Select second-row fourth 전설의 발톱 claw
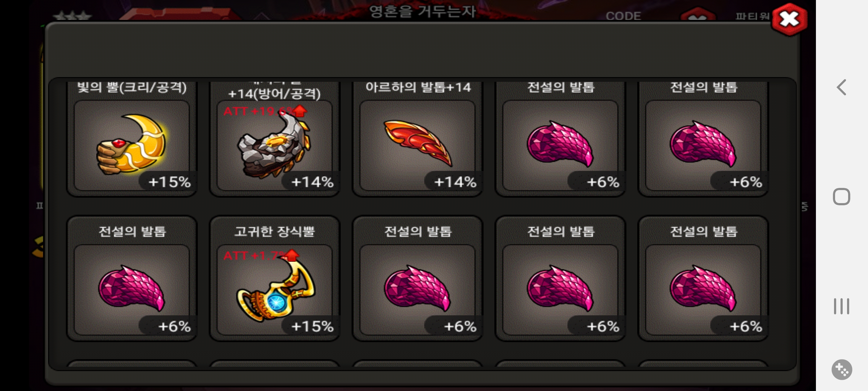Image resolution: width=868 pixels, height=391 pixels. (560, 279)
